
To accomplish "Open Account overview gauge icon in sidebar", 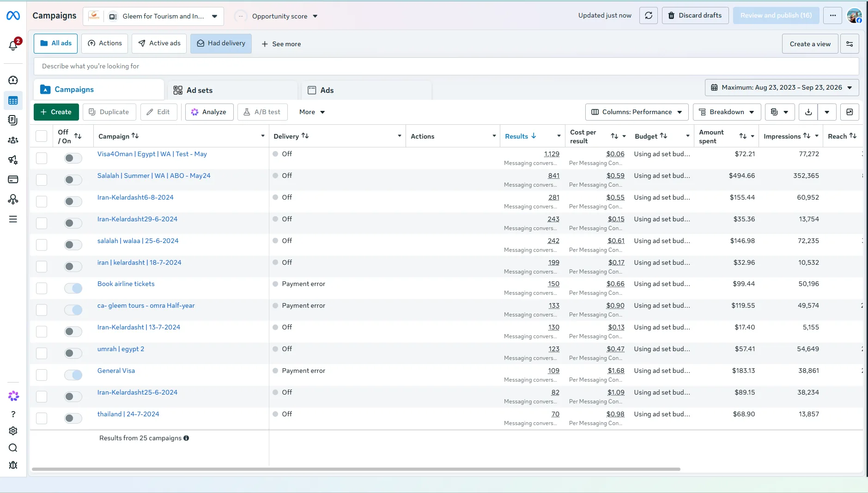I will point(13,80).
